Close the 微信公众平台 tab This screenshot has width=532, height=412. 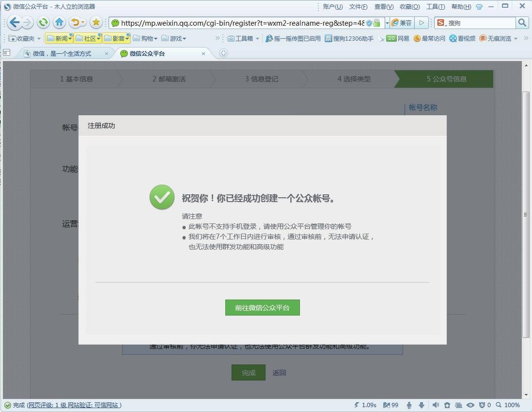[x=203, y=54]
